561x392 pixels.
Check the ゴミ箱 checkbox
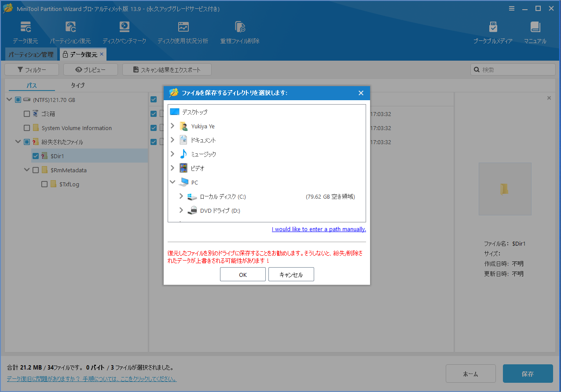tap(27, 114)
